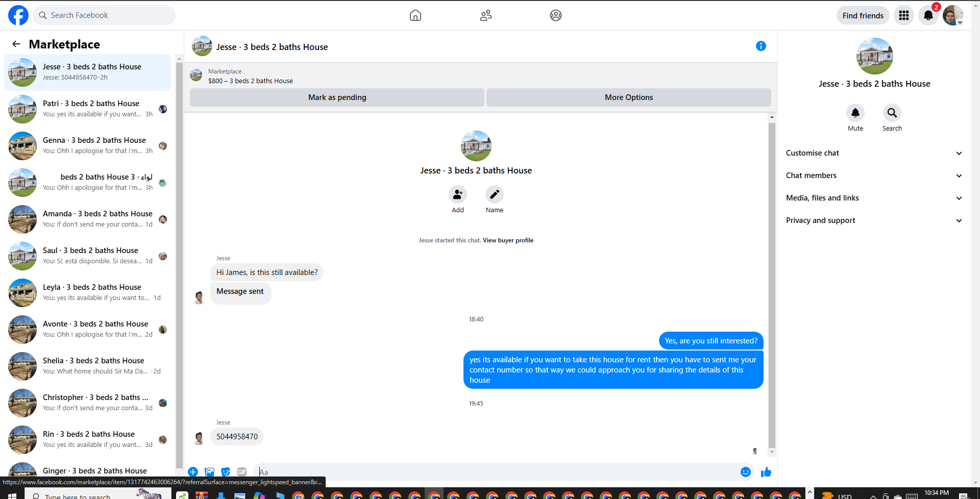Mute this conversation with the bell icon

point(855,113)
